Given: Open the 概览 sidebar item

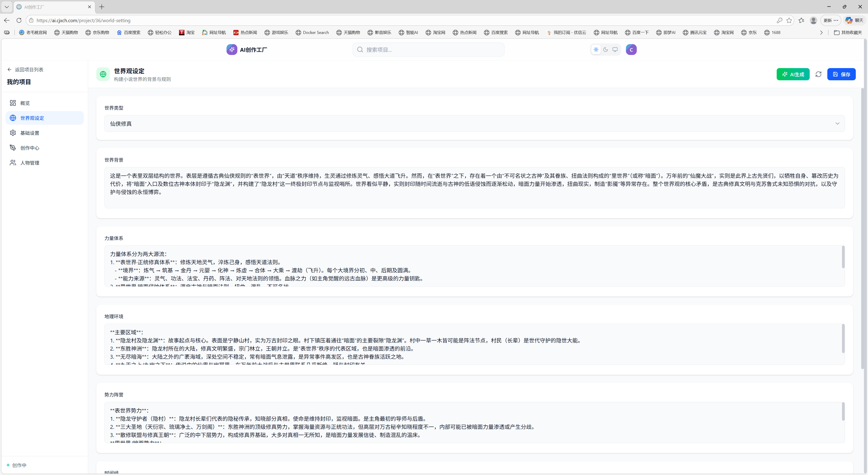Looking at the screenshot, I should 45,103.
